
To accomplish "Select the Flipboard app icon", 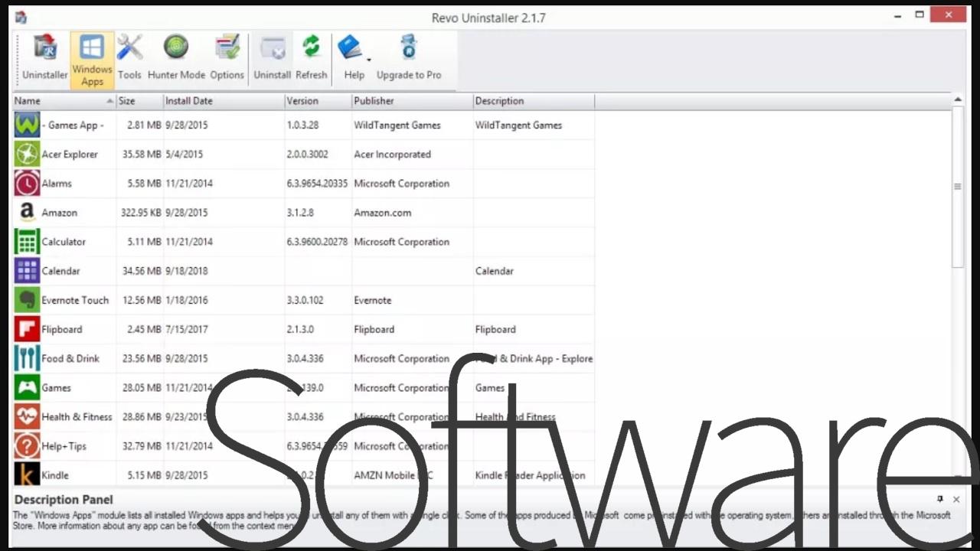I will (x=27, y=329).
